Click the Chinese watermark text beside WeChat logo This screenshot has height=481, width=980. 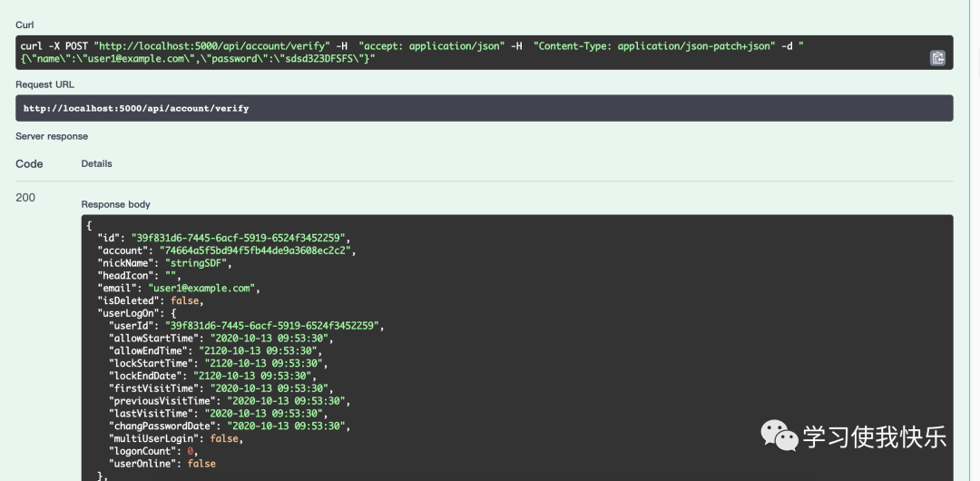[875, 437]
